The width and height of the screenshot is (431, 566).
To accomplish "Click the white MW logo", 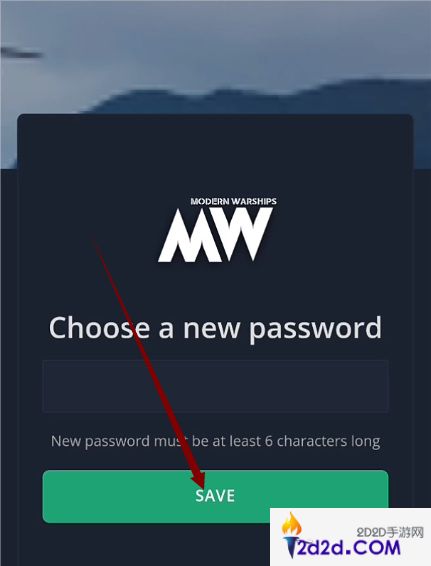I will tap(216, 229).
